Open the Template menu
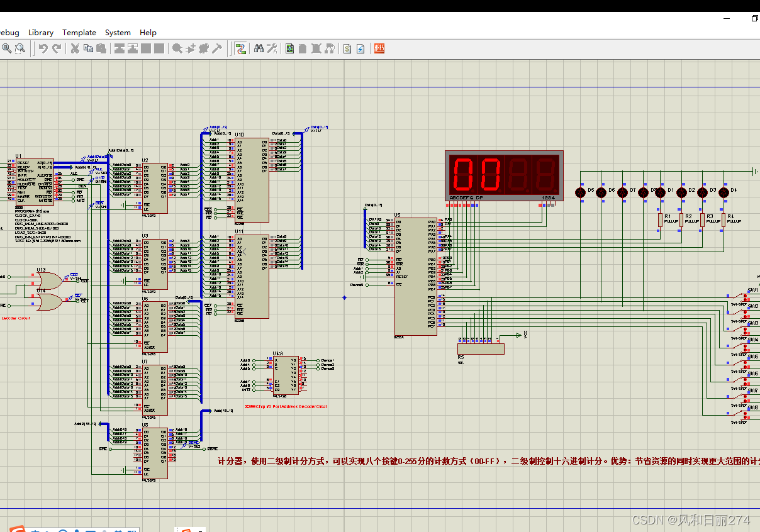The image size is (760, 532). point(79,33)
